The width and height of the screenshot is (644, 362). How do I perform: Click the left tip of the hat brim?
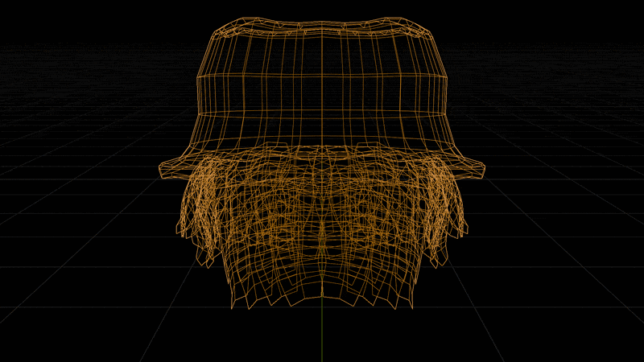pyautogui.click(x=163, y=170)
